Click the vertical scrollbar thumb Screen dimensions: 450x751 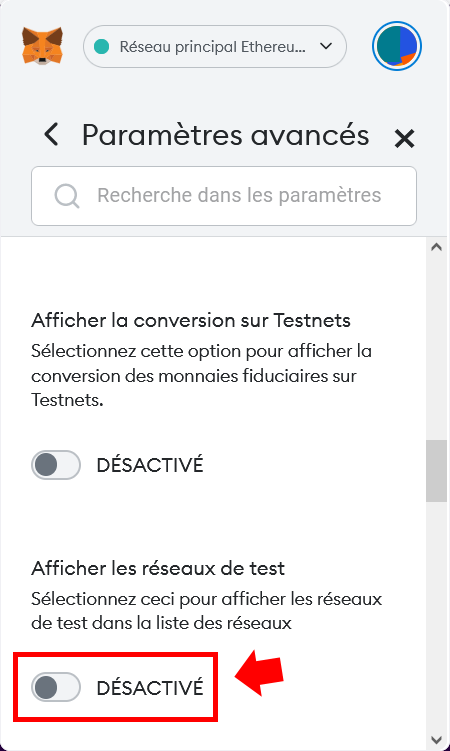point(436,471)
